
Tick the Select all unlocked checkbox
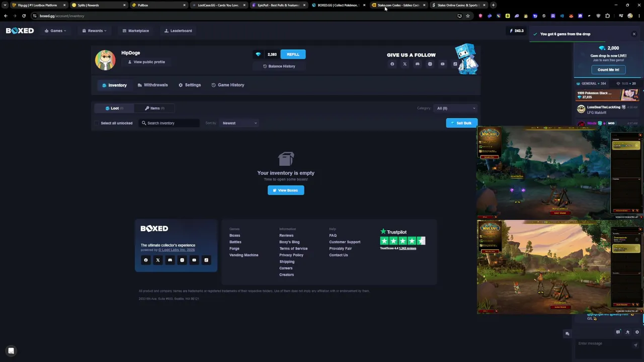tap(97, 123)
